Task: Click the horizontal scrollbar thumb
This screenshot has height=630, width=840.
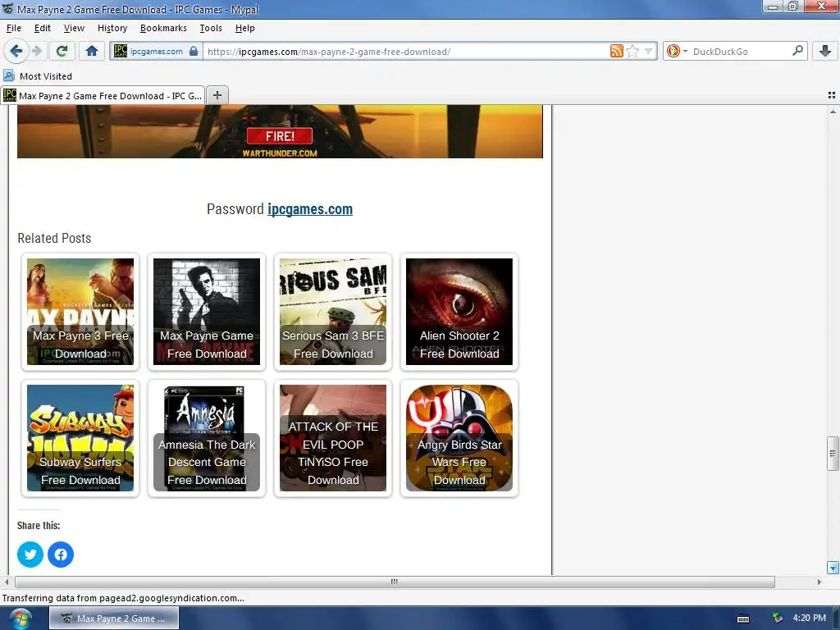Action: (x=395, y=582)
